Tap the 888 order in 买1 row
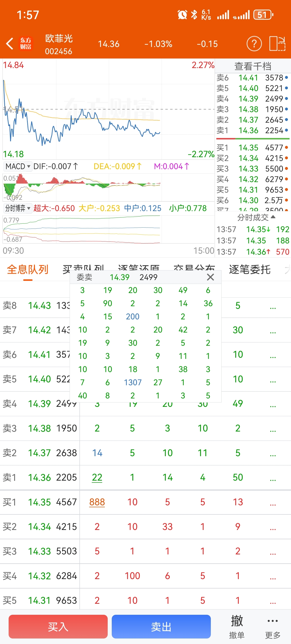This screenshot has width=291, height=644. click(97, 502)
